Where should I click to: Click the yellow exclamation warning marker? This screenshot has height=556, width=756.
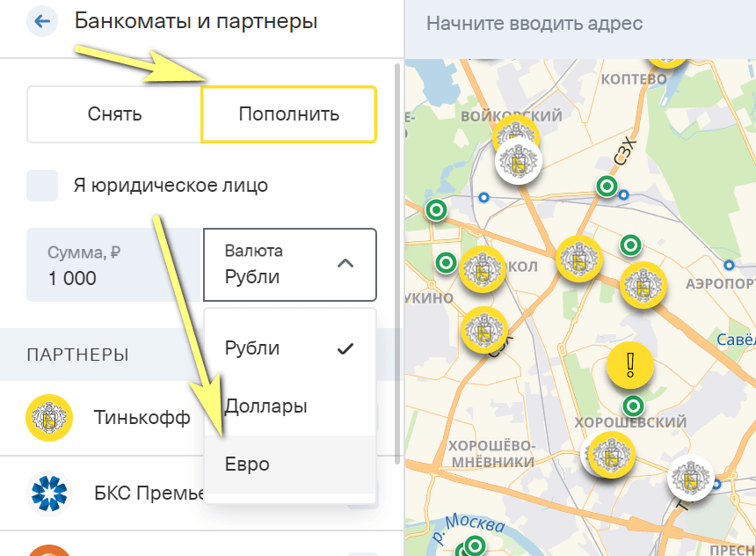point(629,365)
